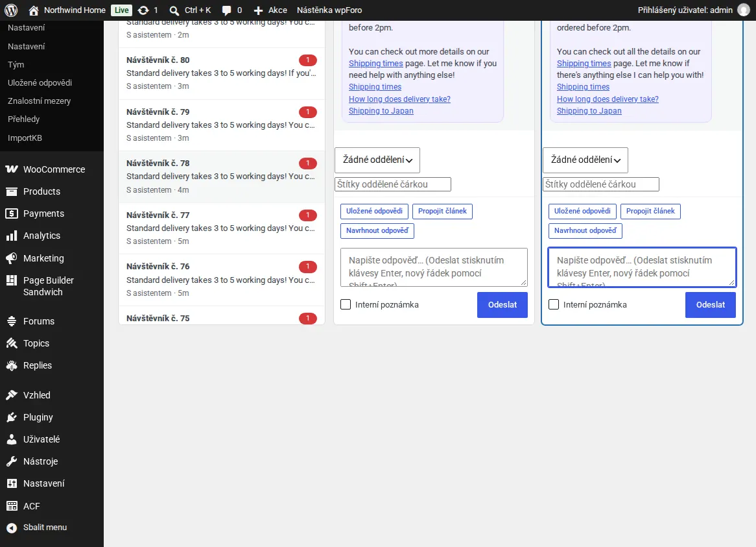This screenshot has height=547, width=756.
Task: Click the Sbalit menu collapse arrow icon
Action: click(12, 528)
